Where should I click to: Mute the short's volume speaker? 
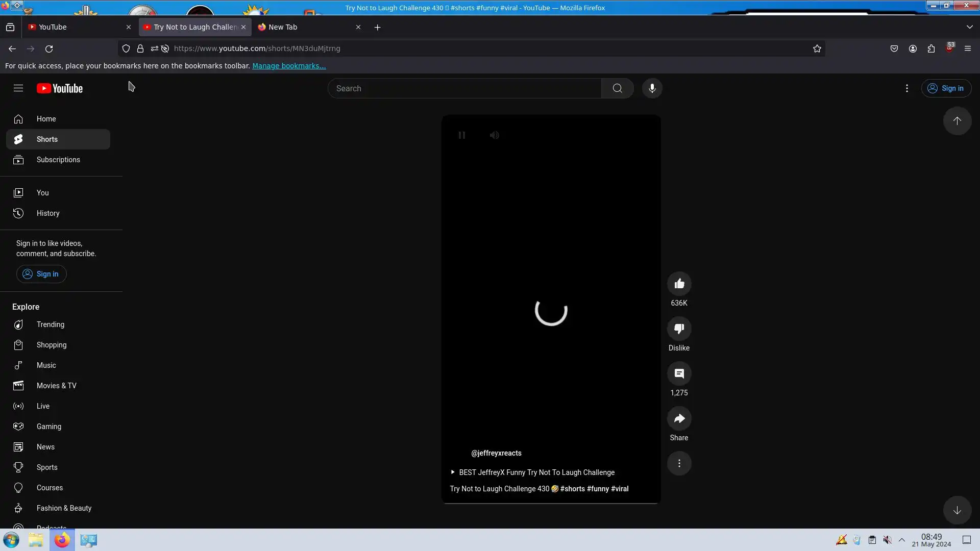[495, 135]
